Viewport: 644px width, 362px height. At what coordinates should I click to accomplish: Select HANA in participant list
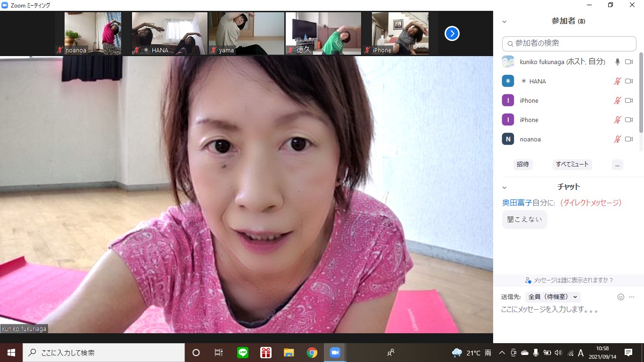tap(568, 81)
